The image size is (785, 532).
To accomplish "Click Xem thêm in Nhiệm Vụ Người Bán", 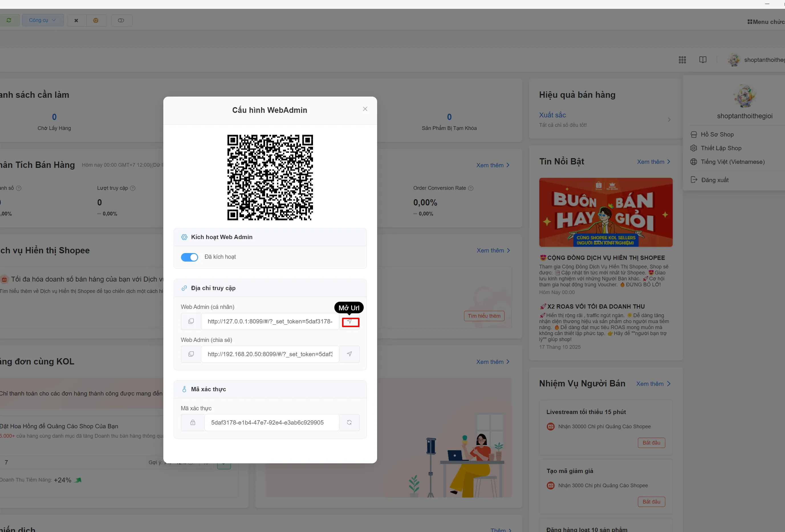I will (x=653, y=384).
